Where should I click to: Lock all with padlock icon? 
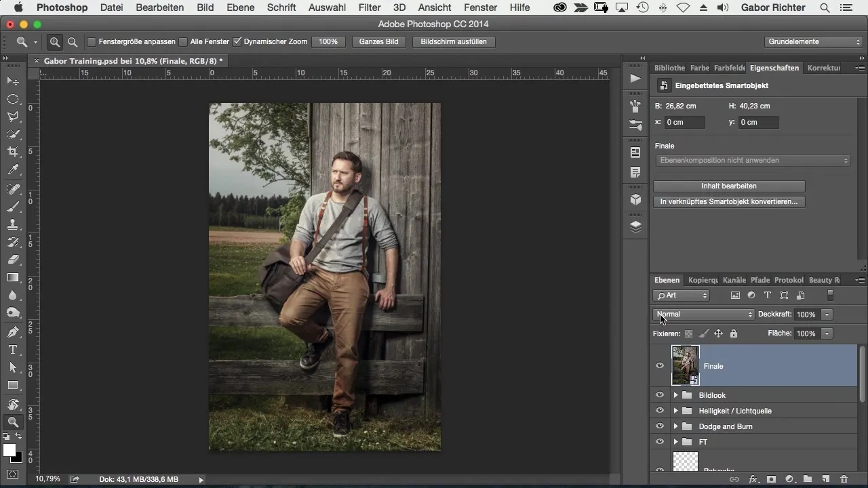click(x=733, y=333)
